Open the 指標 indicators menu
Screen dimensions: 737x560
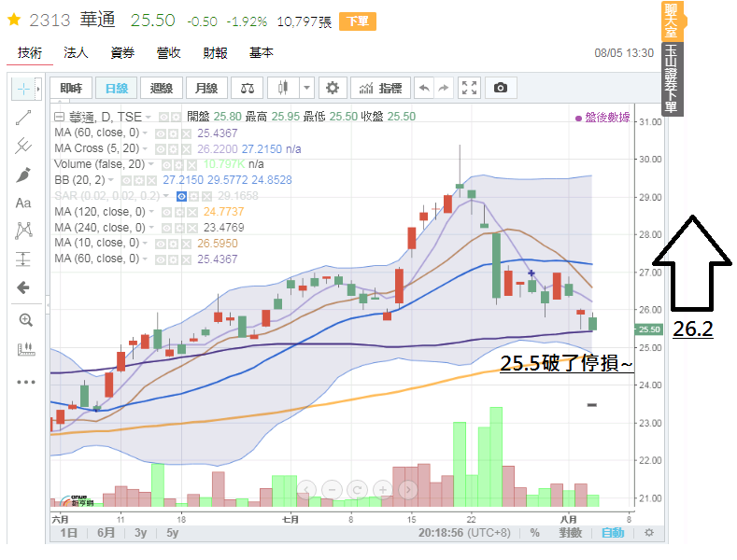[380, 88]
